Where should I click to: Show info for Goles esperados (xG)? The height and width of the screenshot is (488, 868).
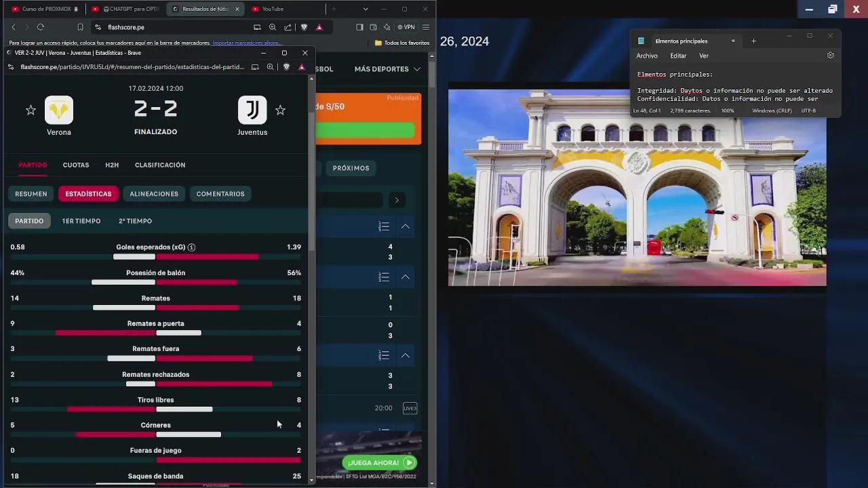click(191, 247)
